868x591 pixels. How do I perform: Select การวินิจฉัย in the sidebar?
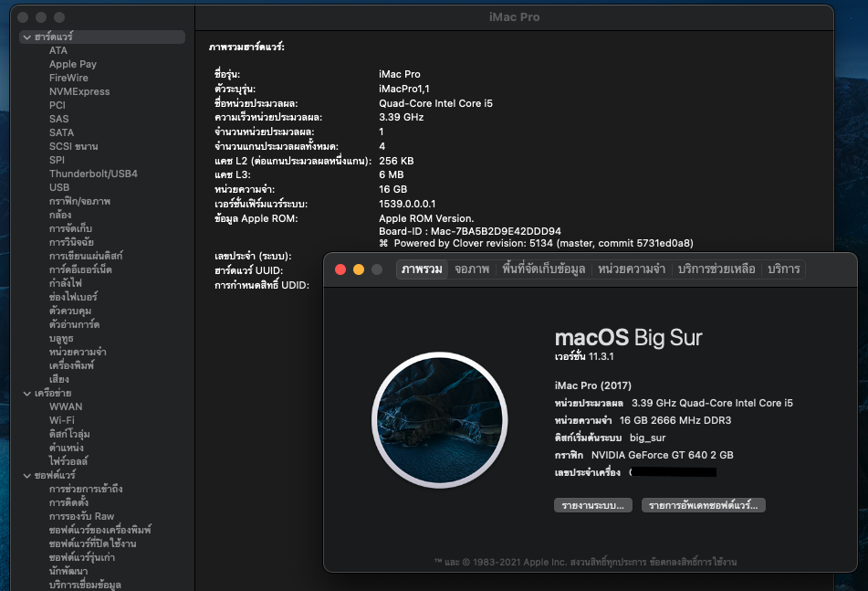[71, 242]
